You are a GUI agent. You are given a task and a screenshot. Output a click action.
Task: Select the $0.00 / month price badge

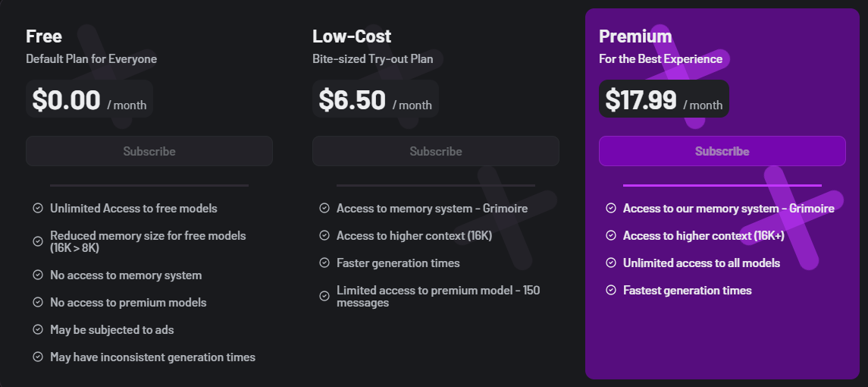coord(89,99)
